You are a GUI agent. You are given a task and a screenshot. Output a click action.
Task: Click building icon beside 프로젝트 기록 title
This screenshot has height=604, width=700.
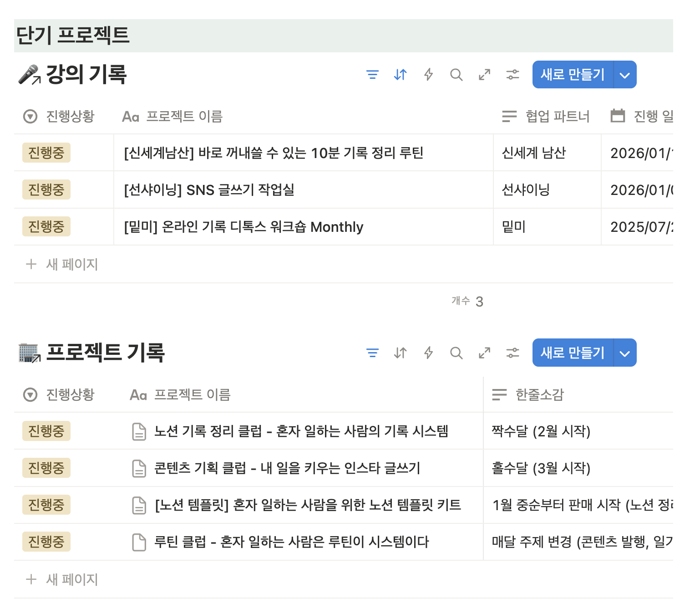[29, 353]
